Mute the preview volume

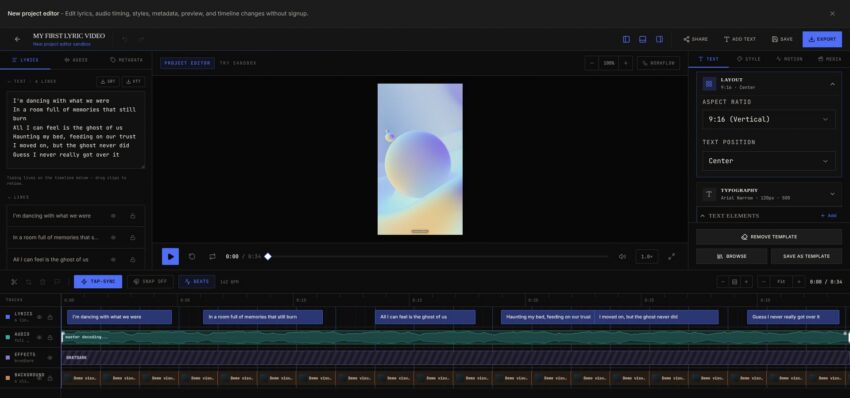tap(622, 256)
